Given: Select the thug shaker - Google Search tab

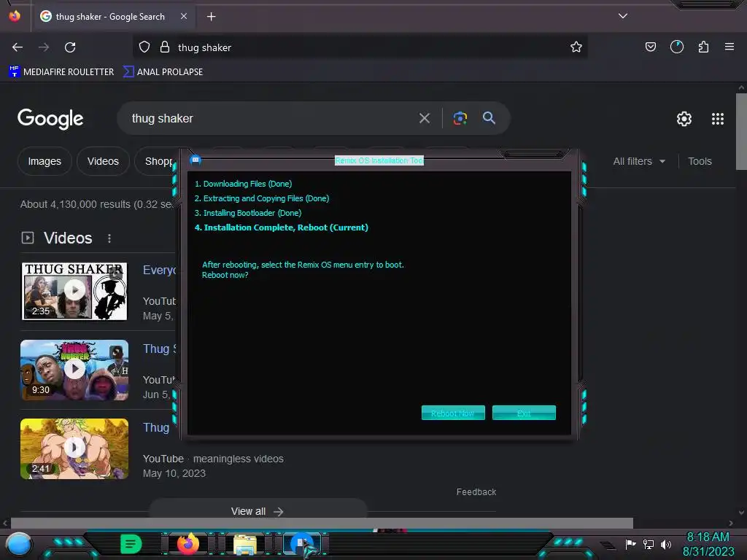Looking at the screenshot, I should [113, 17].
